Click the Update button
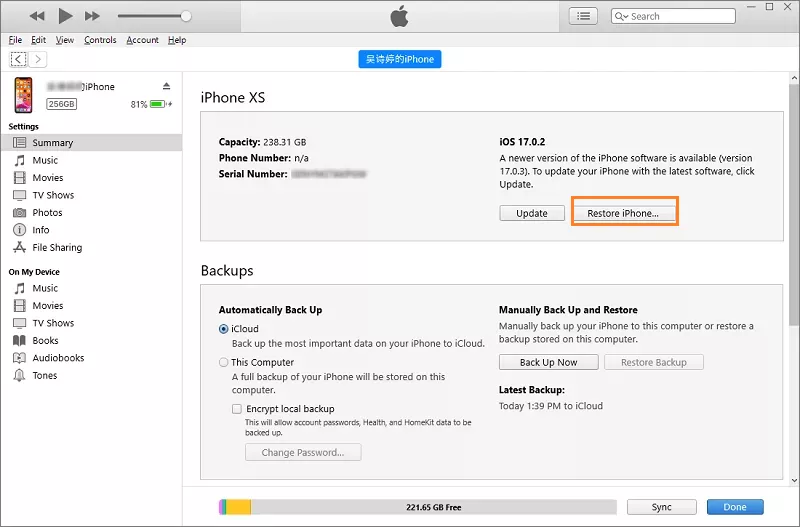800x527 pixels. coord(532,213)
